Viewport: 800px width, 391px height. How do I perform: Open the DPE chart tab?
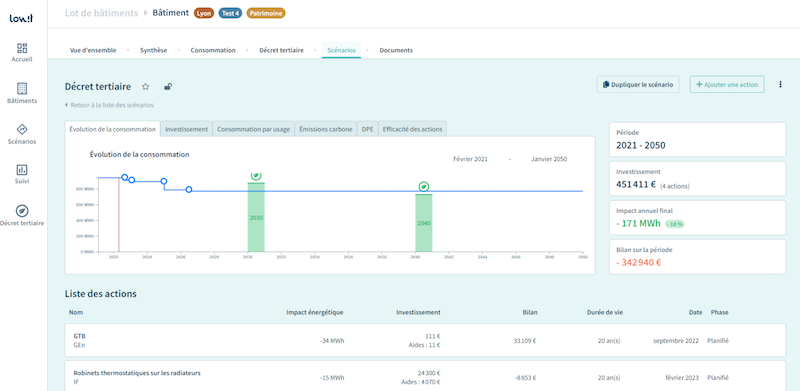click(x=367, y=130)
